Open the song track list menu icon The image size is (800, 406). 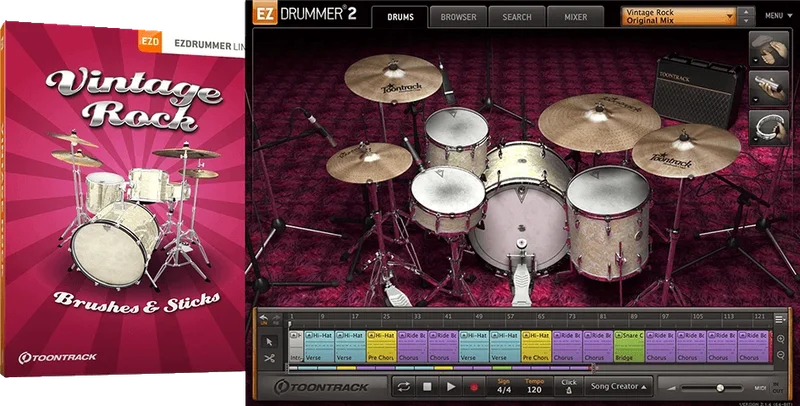(x=780, y=319)
